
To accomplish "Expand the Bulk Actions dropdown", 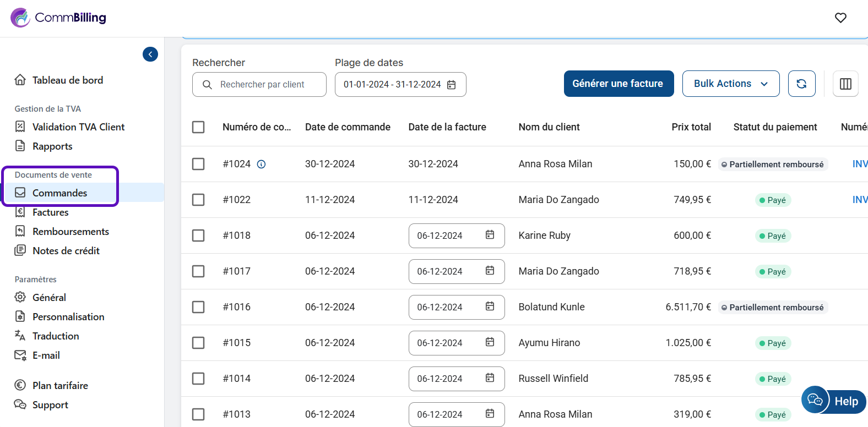I will [x=730, y=84].
